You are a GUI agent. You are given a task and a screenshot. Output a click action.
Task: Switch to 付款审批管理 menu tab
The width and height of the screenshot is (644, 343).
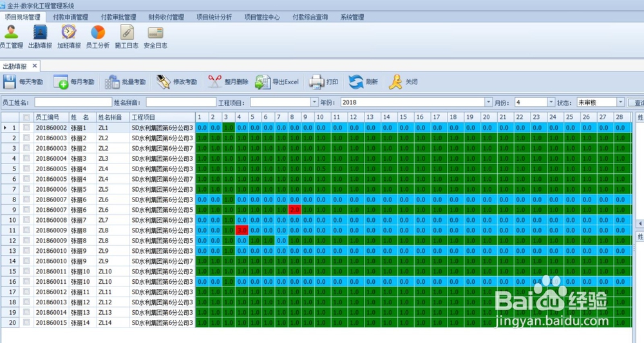coord(118,17)
